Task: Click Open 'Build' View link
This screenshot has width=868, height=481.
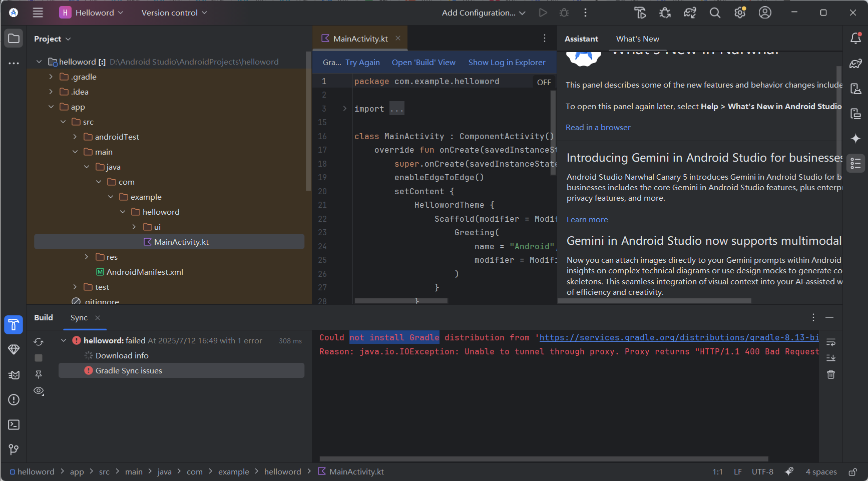Action: pos(423,63)
